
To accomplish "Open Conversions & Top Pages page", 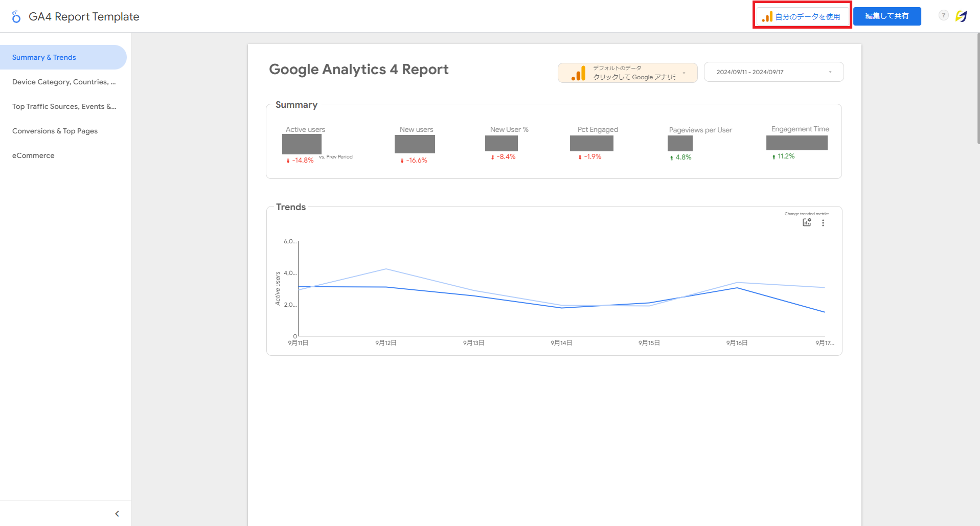I will (55, 131).
